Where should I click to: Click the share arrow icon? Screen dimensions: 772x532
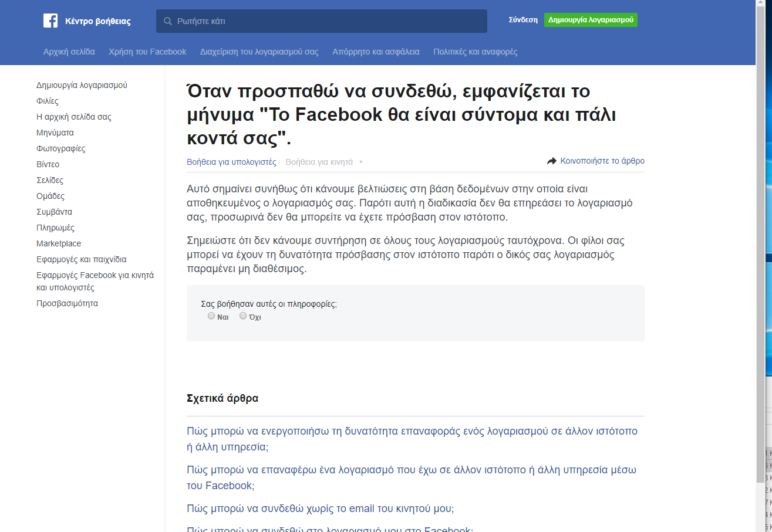click(x=552, y=161)
